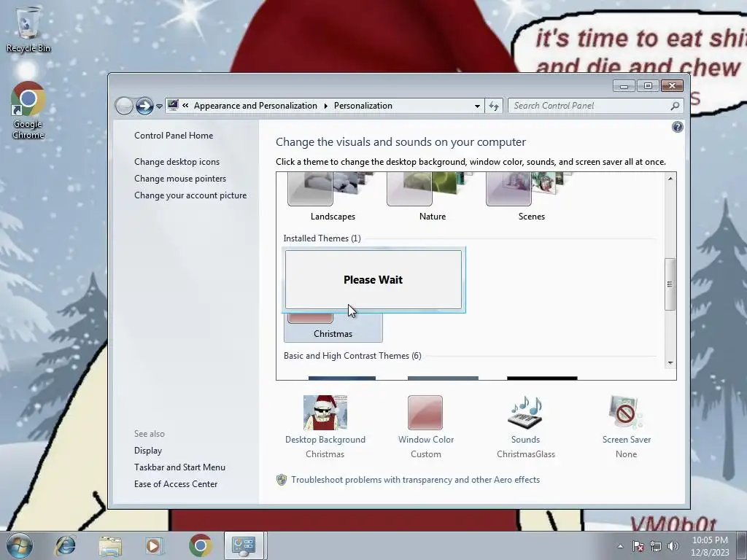
Task: Click the search magnifier icon
Action: coord(675,106)
